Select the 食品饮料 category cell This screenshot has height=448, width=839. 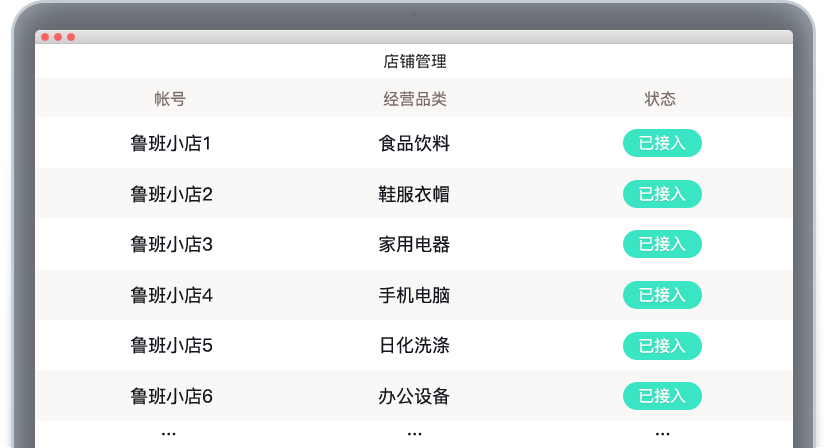tap(415, 143)
